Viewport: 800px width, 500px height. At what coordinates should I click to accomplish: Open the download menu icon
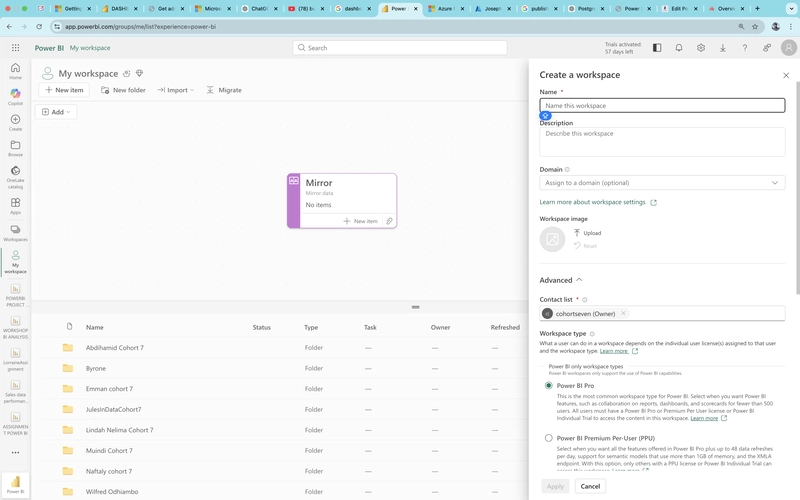[722, 47]
